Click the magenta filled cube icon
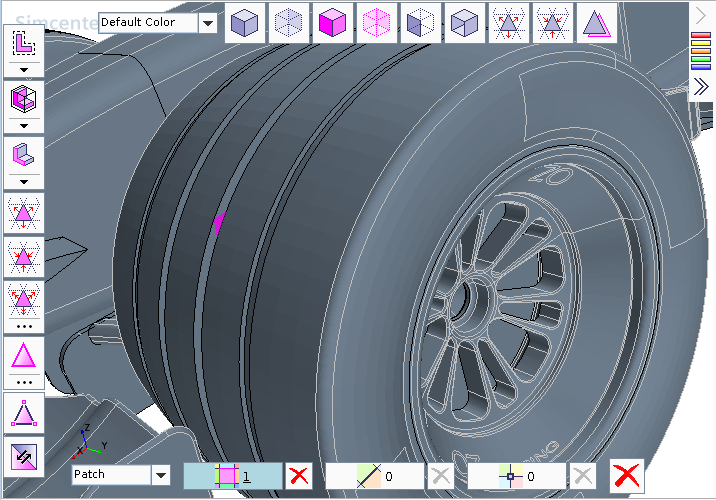Image resolution: width=716 pixels, height=500 pixels. pyautogui.click(x=331, y=22)
